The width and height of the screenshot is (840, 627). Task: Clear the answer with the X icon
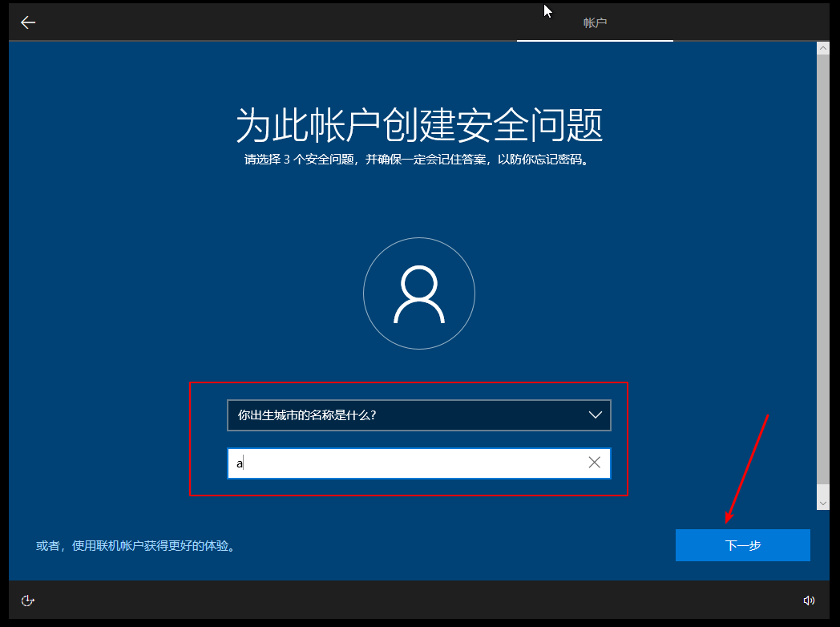pyautogui.click(x=594, y=463)
